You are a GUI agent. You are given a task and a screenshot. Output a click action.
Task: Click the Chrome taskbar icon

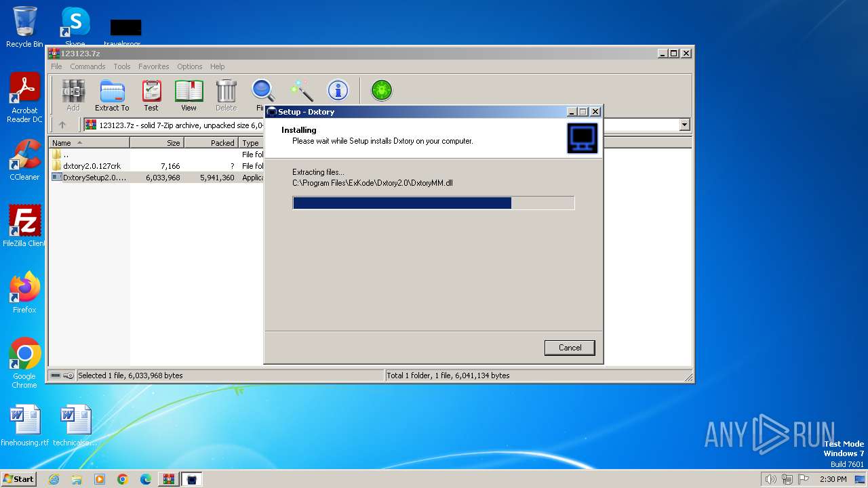coord(123,479)
